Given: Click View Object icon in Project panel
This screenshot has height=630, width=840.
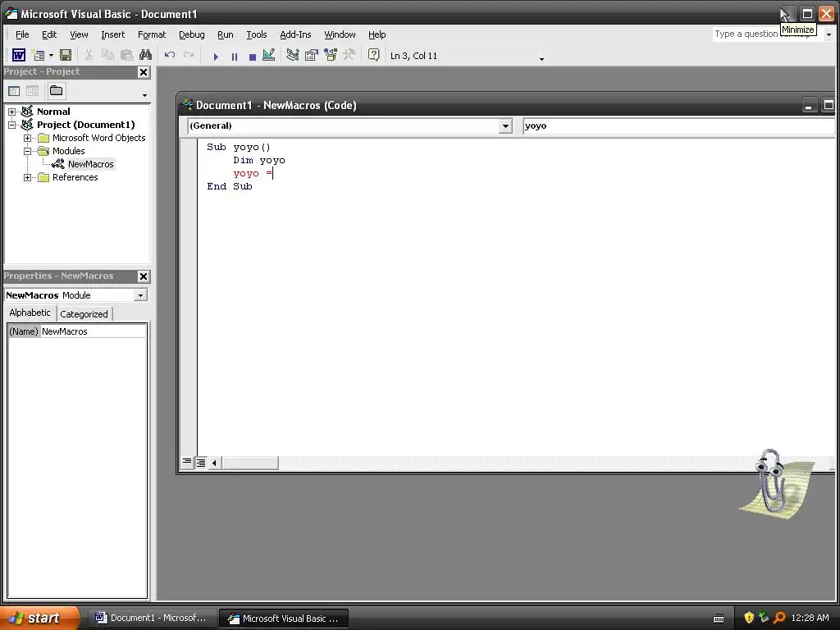Looking at the screenshot, I should (x=32, y=91).
